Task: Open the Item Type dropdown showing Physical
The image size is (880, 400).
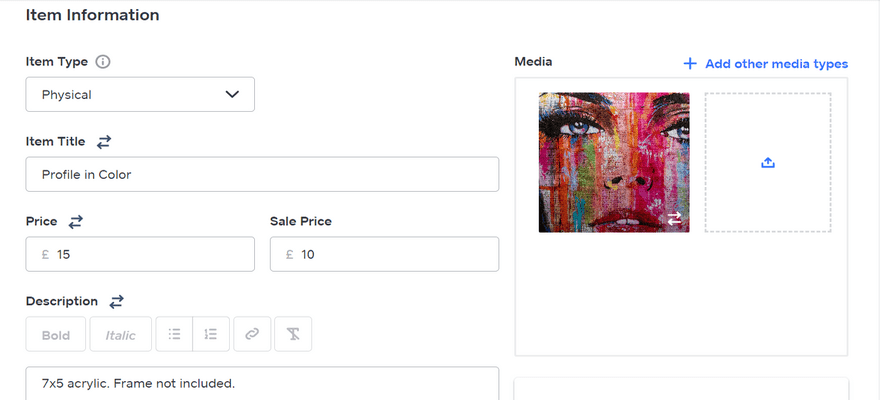Action: pyautogui.click(x=140, y=95)
